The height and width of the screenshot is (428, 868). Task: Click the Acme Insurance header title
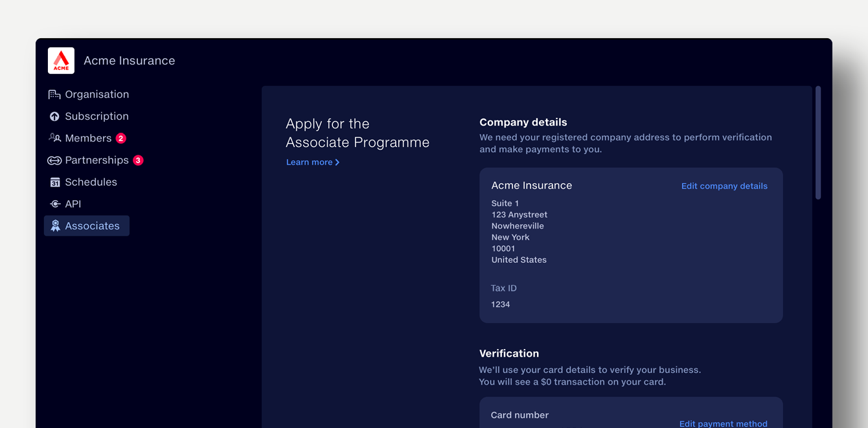coord(130,61)
